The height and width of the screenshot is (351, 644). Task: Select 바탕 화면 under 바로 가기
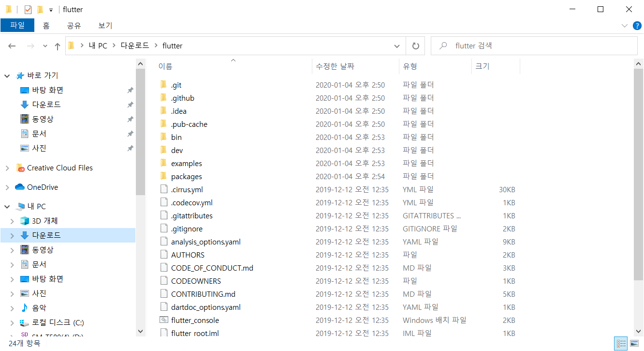point(47,90)
